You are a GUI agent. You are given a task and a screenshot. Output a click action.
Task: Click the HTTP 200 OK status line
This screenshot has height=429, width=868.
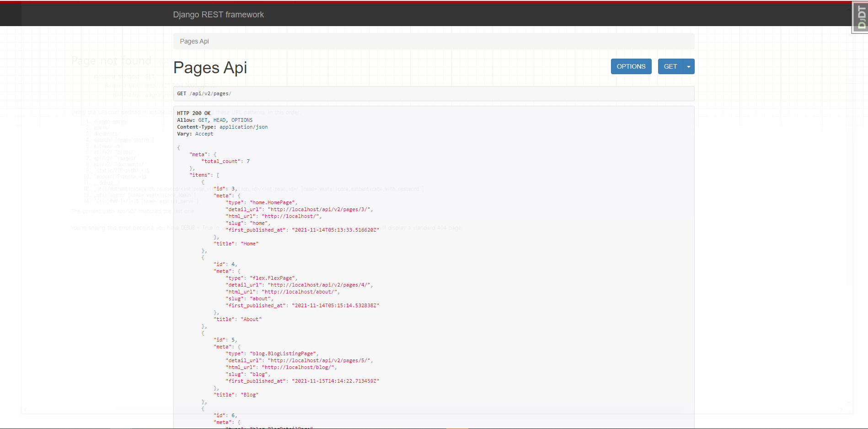tap(194, 113)
